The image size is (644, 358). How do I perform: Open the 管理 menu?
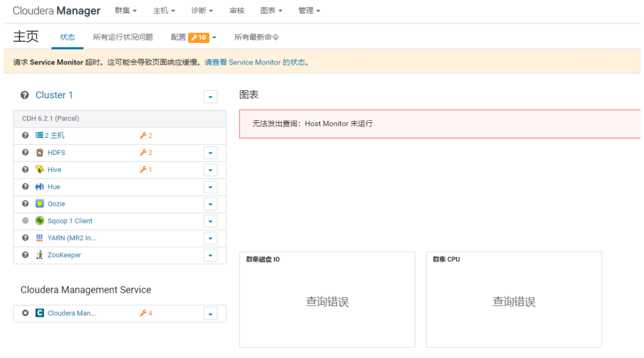(x=309, y=11)
